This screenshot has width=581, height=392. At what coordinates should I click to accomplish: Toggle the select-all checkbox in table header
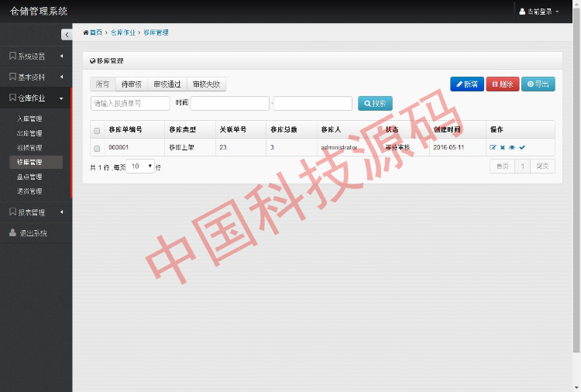click(97, 130)
